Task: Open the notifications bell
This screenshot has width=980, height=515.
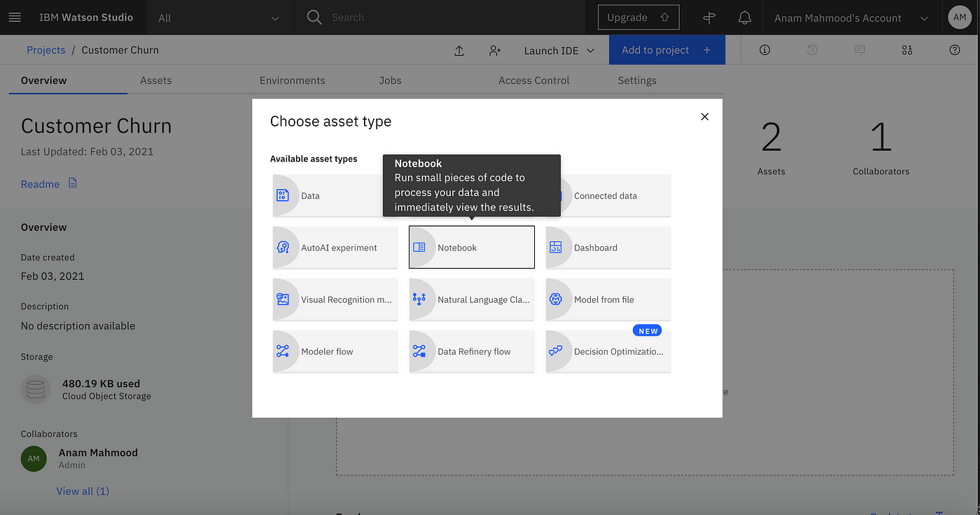Action: [745, 18]
